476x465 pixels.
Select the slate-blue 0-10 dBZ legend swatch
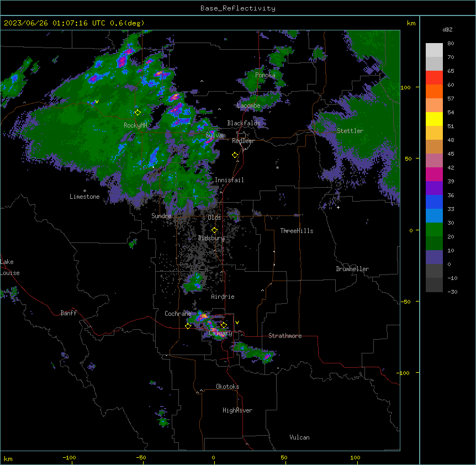point(434,257)
